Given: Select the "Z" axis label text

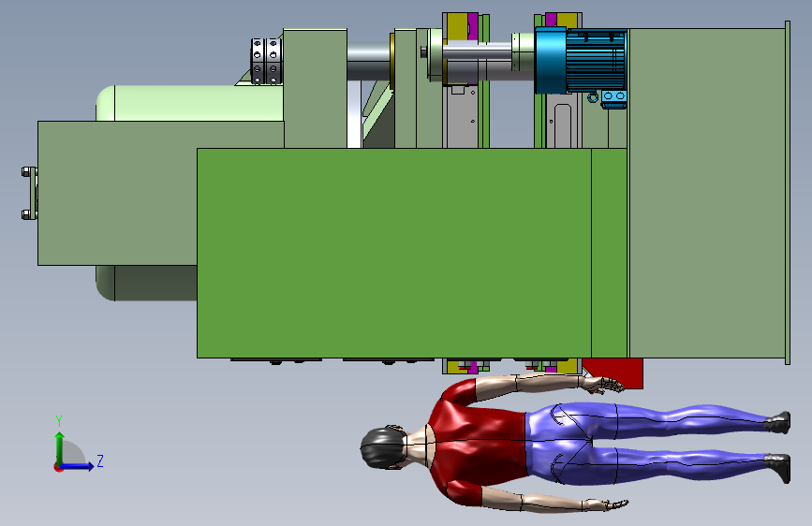Looking at the screenshot, I should pos(100,460).
